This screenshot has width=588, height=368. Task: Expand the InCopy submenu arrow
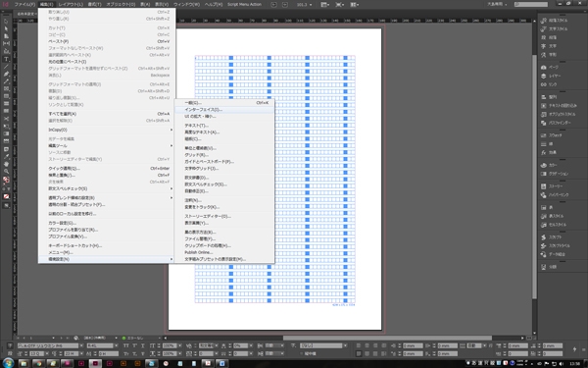pyautogui.click(x=171, y=130)
